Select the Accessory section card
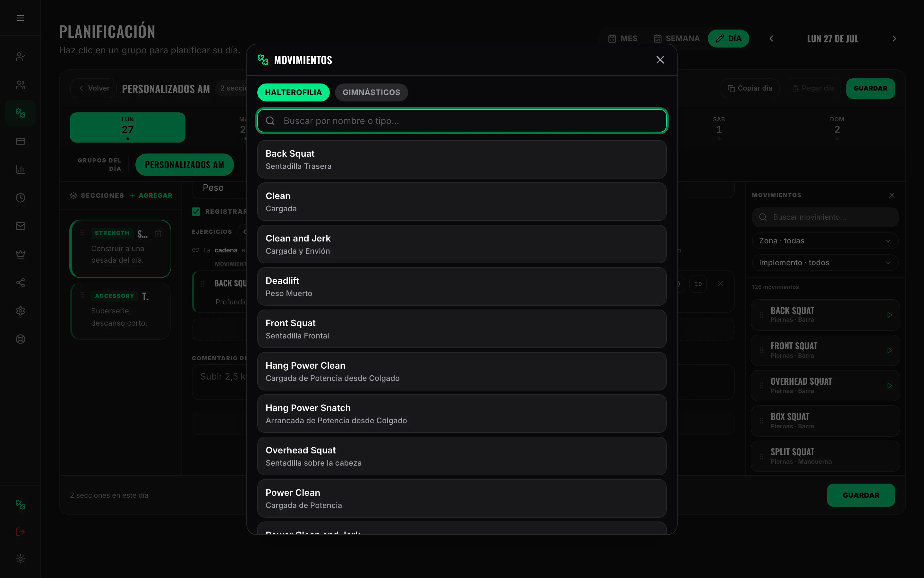 [120, 311]
